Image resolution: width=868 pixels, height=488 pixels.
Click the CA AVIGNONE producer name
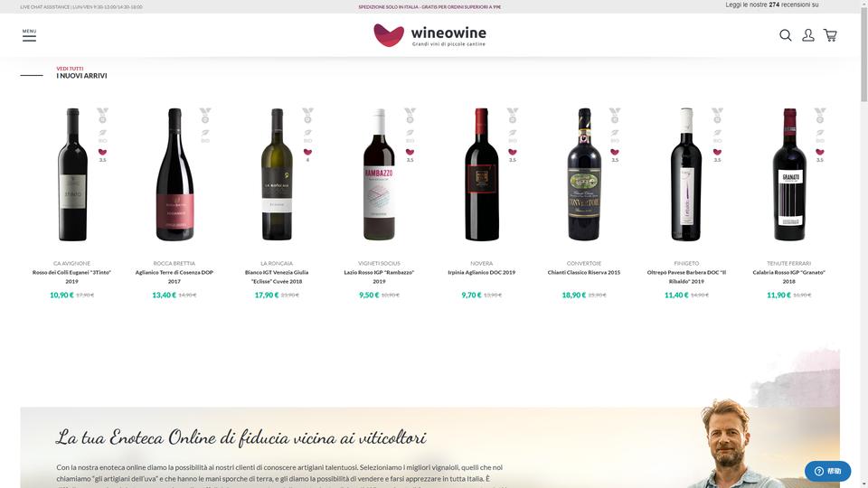pos(72,263)
